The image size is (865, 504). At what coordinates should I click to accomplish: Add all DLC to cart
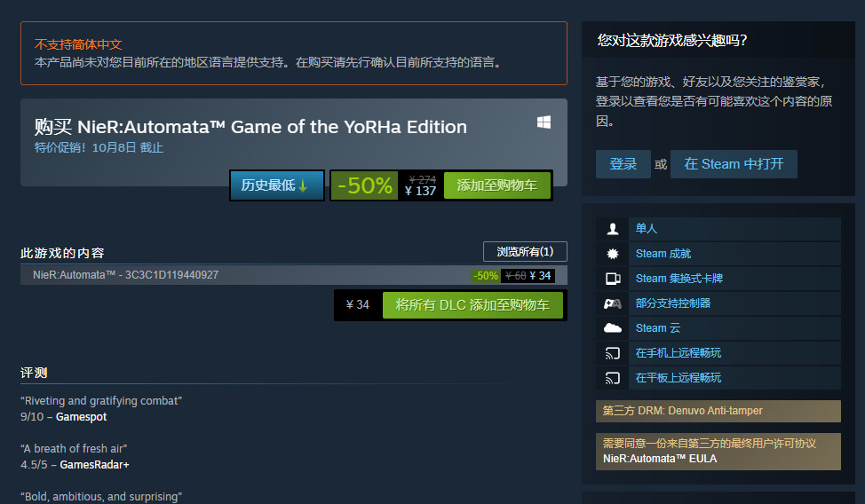(x=472, y=304)
